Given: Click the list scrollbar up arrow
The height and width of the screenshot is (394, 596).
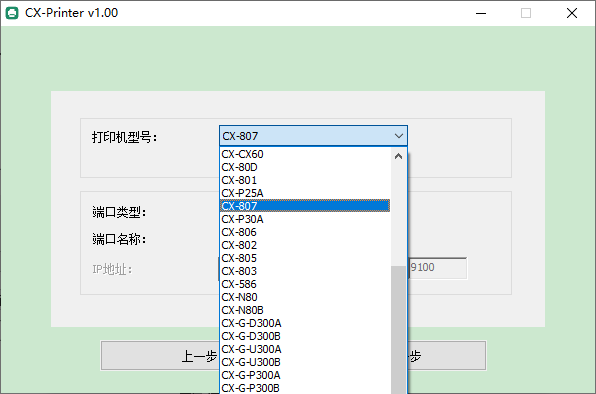Looking at the screenshot, I should (x=398, y=156).
